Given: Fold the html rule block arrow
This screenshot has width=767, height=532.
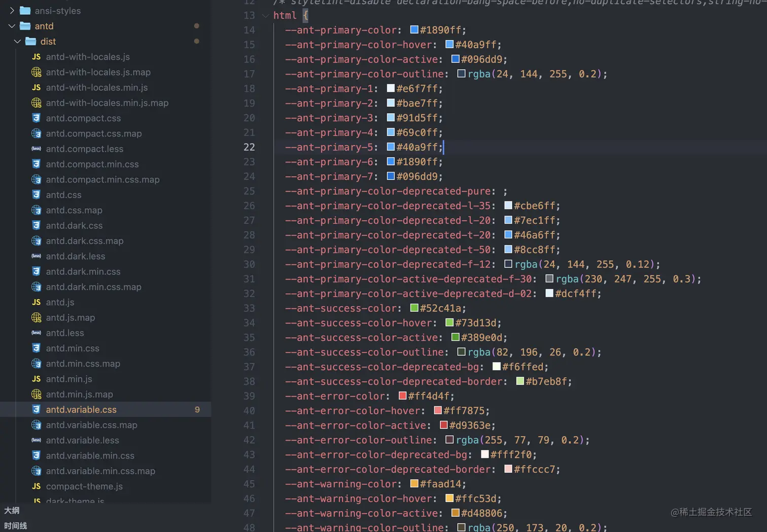Looking at the screenshot, I should click(x=265, y=16).
